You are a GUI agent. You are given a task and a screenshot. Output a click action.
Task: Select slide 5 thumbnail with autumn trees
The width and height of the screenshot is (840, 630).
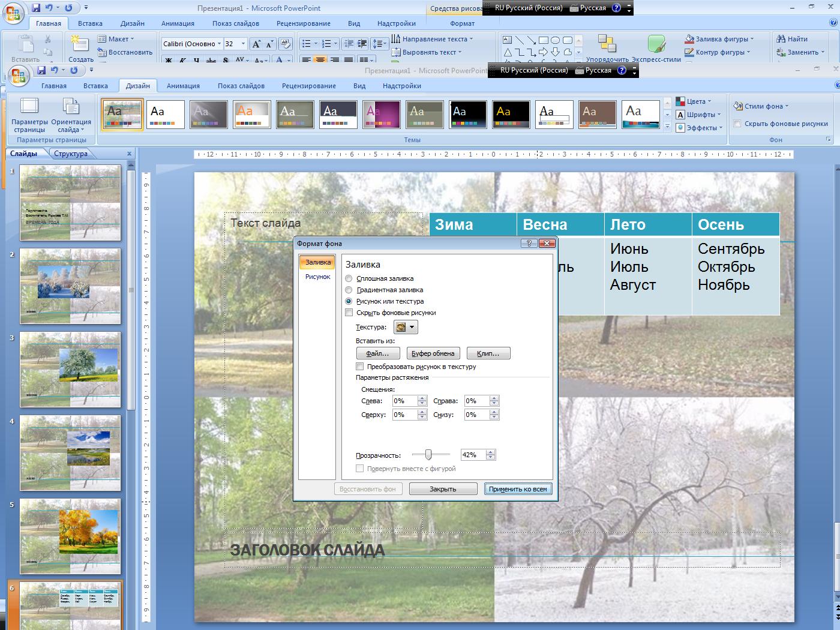(70, 536)
